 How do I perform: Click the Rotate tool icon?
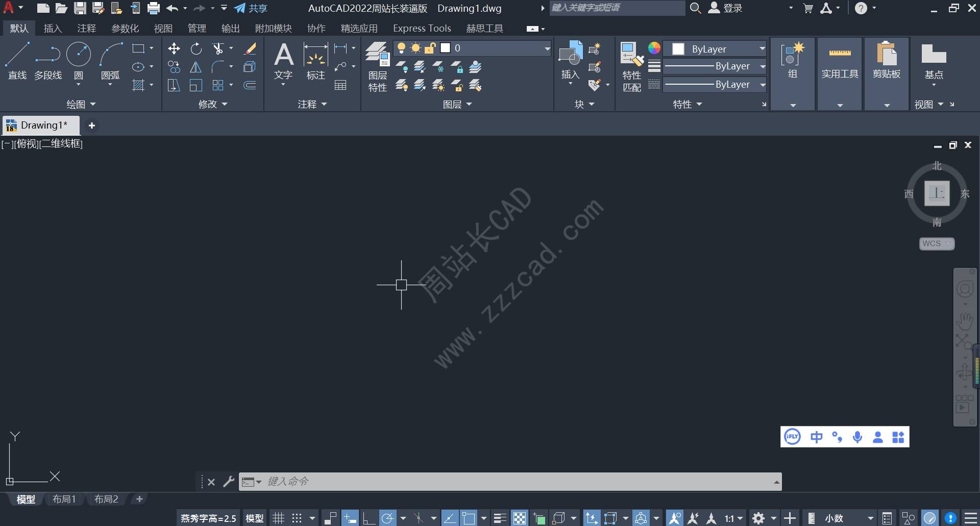coord(196,48)
